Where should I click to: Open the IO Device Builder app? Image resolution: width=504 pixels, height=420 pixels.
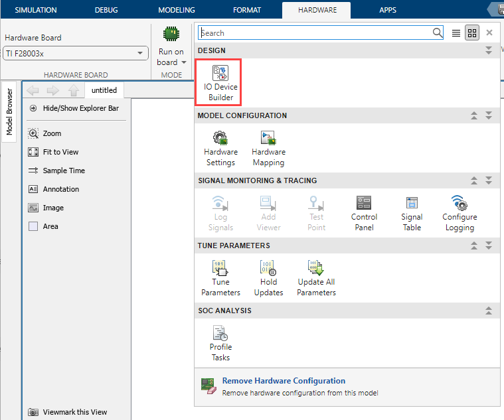click(x=220, y=82)
